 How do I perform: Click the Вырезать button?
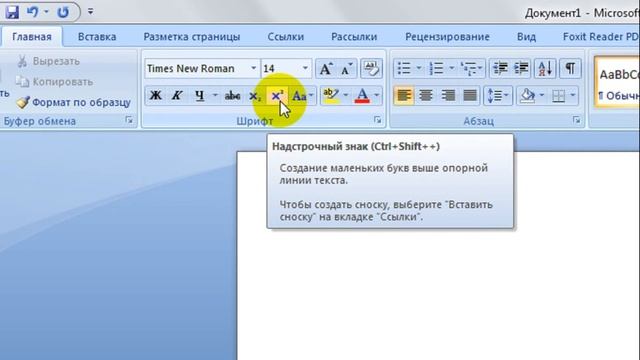coord(48,61)
